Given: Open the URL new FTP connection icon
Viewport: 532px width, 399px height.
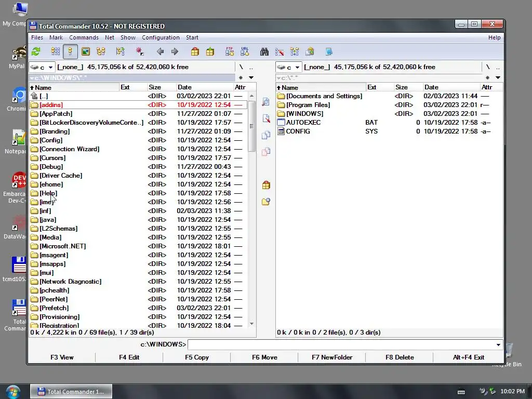Looking at the screenshot, I should tap(245, 51).
